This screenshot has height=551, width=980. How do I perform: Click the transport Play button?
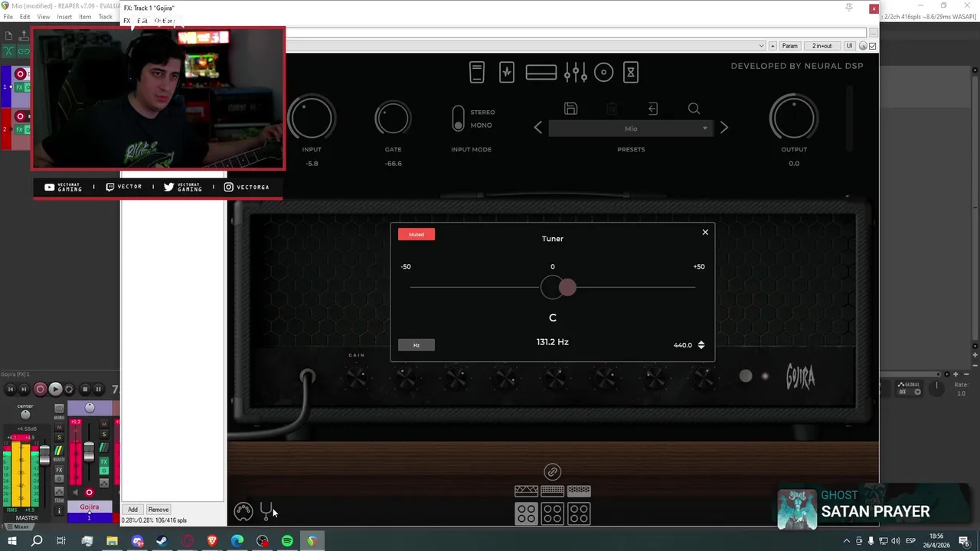(56, 390)
